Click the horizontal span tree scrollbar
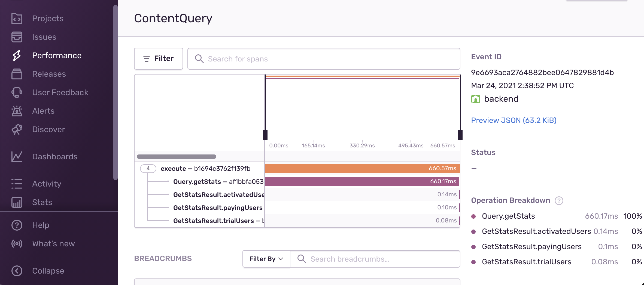 [x=177, y=157]
